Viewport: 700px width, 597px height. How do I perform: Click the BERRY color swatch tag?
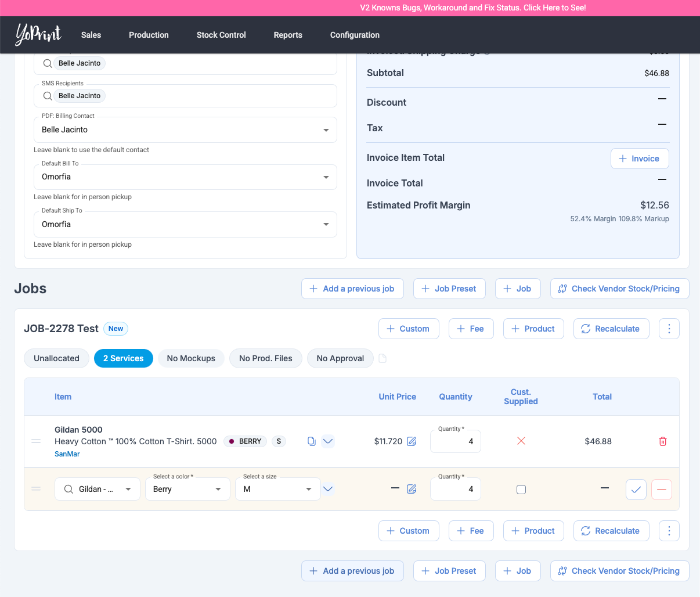(245, 441)
